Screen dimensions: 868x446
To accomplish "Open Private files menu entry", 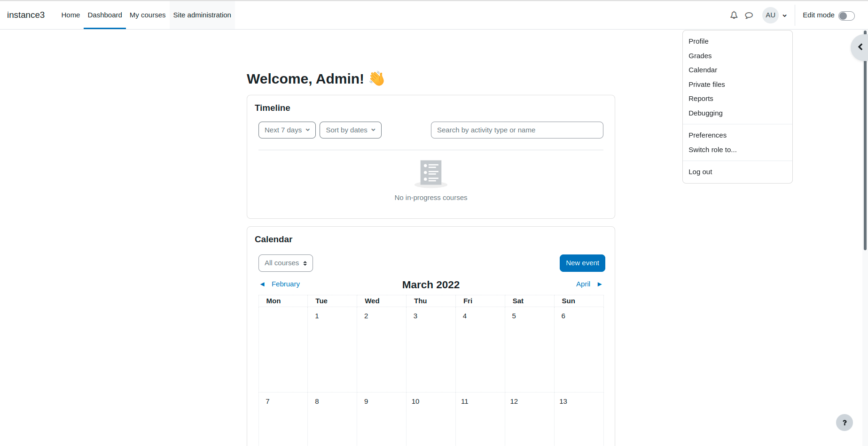I will tap(737, 85).
